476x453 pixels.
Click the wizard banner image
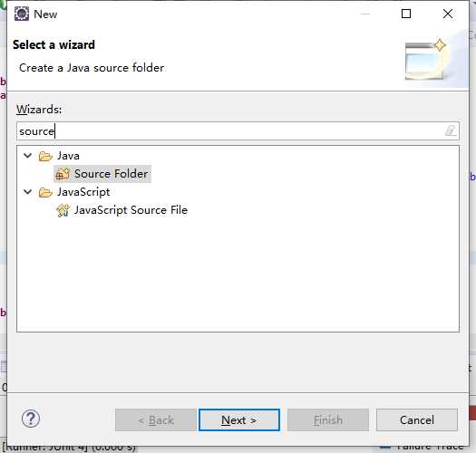pos(426,59)
